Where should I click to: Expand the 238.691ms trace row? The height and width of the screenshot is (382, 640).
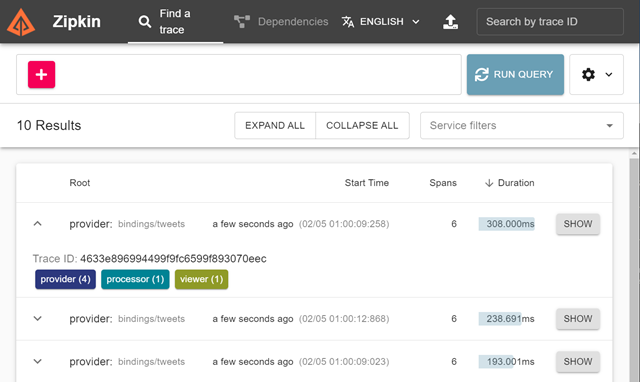coord(38,318)
